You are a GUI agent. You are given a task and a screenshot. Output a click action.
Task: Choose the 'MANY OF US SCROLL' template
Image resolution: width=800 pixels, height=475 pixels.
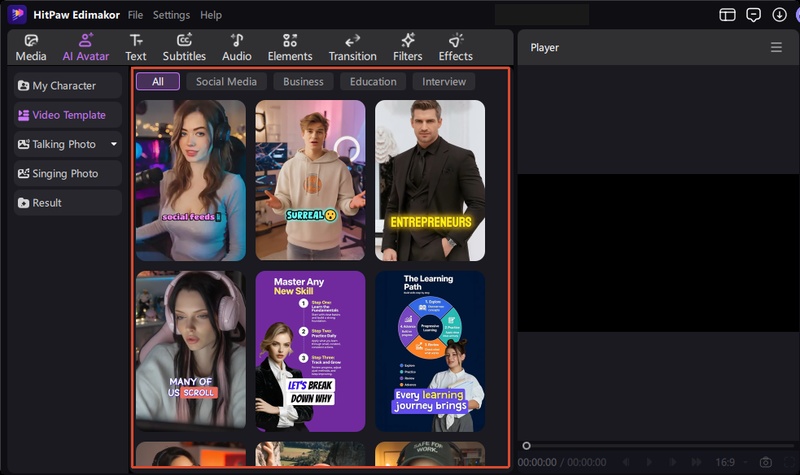[191, 351]
